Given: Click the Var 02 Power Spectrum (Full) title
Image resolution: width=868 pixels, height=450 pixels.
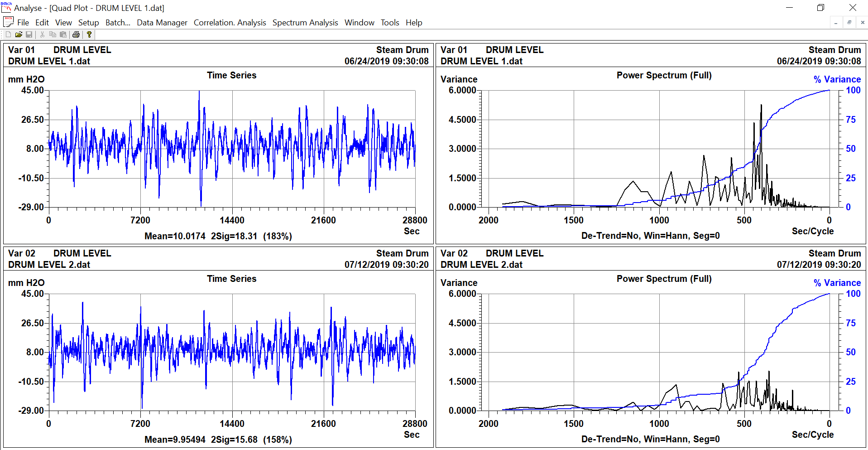Looking at the screenshot, I should (x=664, y=279).
